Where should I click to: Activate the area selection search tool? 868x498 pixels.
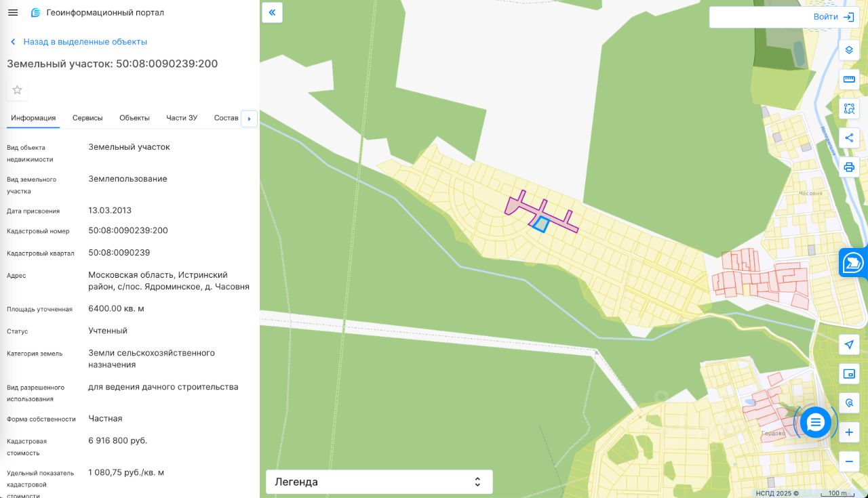pyautogui.click(x=849, y=108)
